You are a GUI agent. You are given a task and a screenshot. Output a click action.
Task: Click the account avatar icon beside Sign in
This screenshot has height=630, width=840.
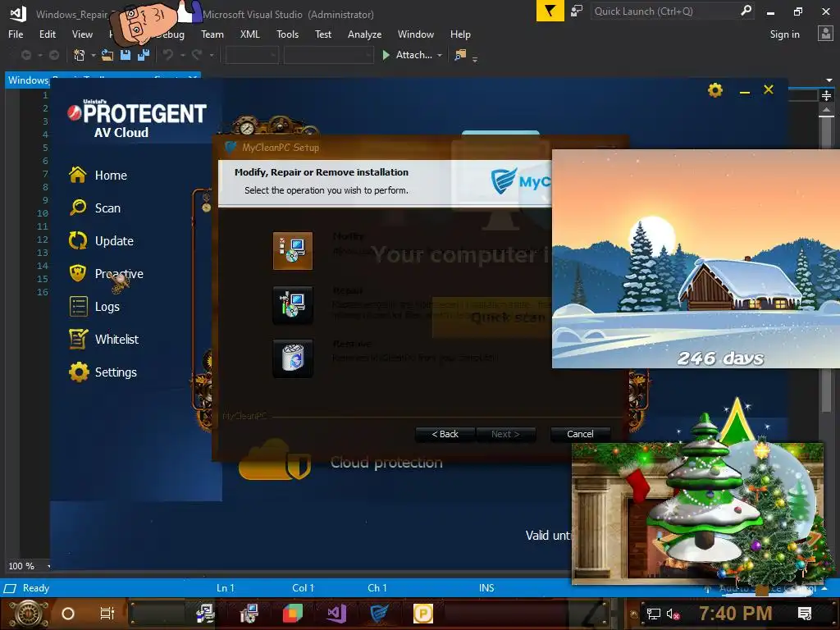click(825, 34)
